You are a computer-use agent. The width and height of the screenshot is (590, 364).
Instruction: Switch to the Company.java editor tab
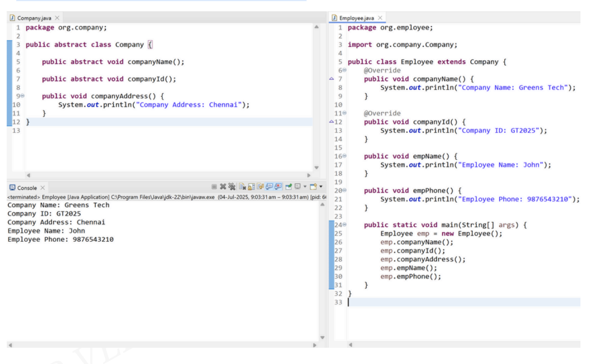pos(35,17)
